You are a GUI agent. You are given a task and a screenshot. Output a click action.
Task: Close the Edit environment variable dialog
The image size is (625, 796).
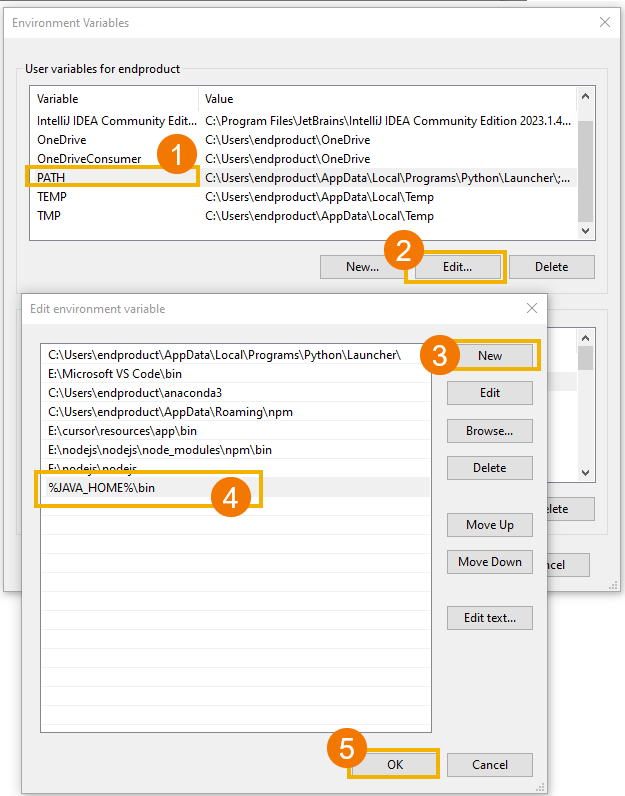530,309
